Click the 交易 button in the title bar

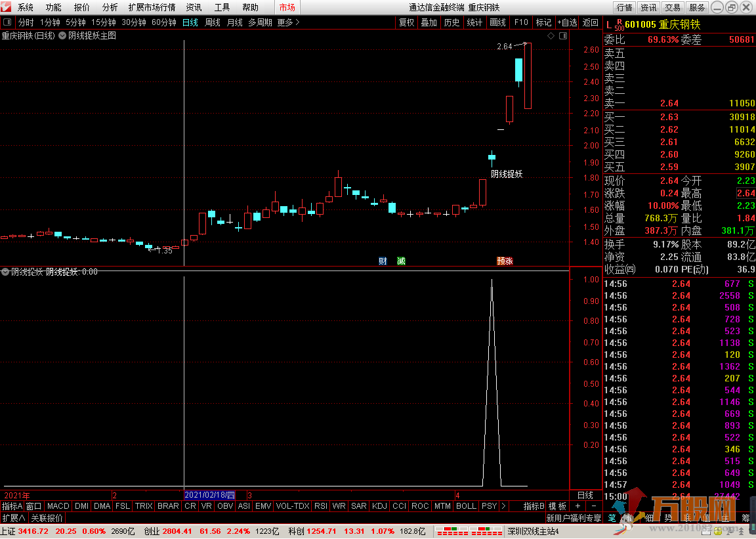click(x=673, y=7)
